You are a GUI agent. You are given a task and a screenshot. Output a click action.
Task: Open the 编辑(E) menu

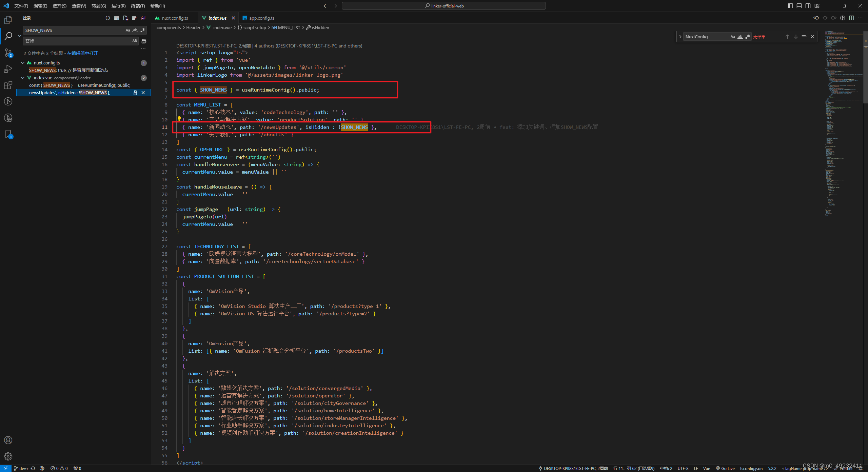point(40,6)
